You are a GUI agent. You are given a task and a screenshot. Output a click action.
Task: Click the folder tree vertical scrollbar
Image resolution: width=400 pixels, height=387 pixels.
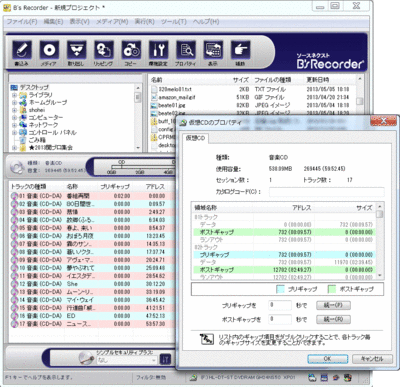138,117
